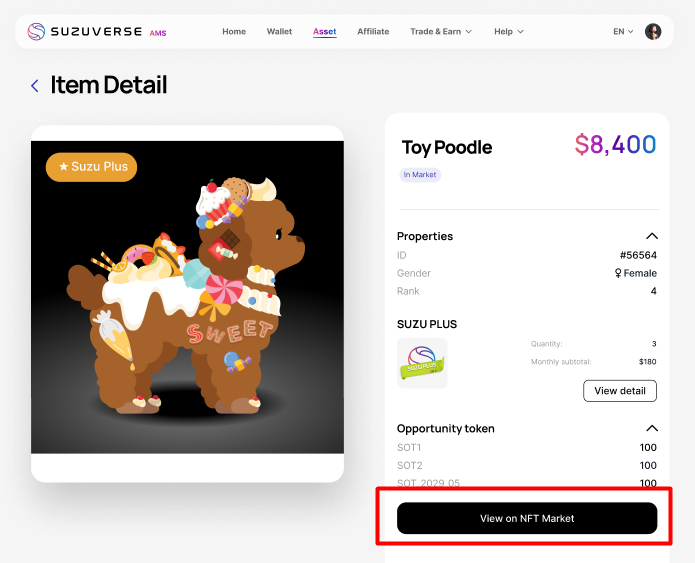Click the Suzu Plus product thumbnail
Image resolution: width=695 pixels, height=563 pixels.
[422, 363]
